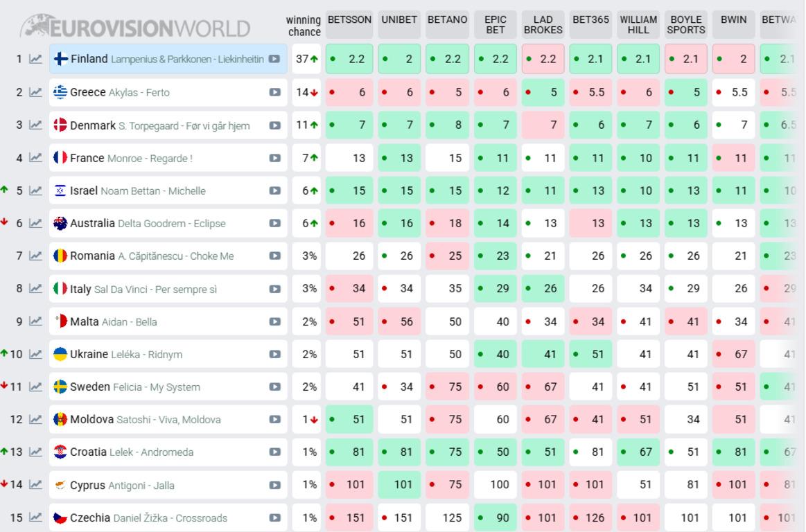This screenshot has height=532, width=806.
Task: Click Finland's winning chance value 37
Action: (x=306, y=59)
